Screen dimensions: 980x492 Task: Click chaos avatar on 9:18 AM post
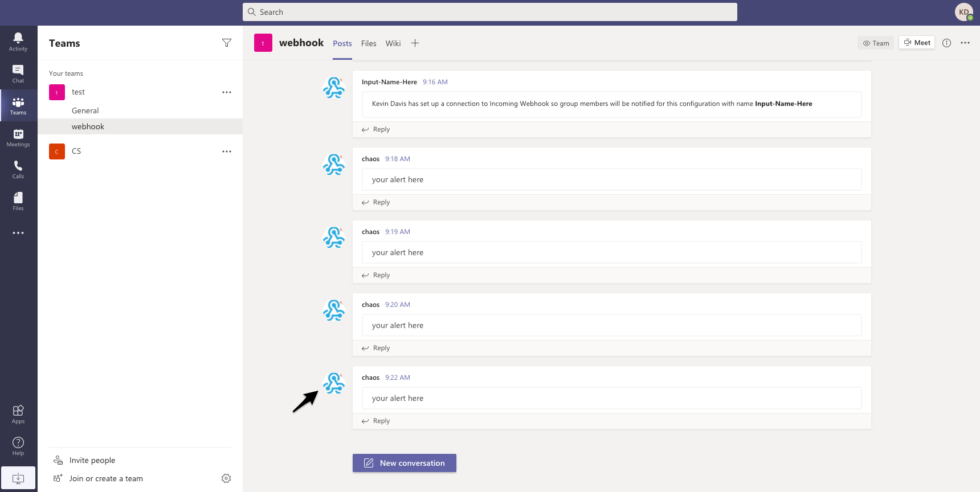334,165
